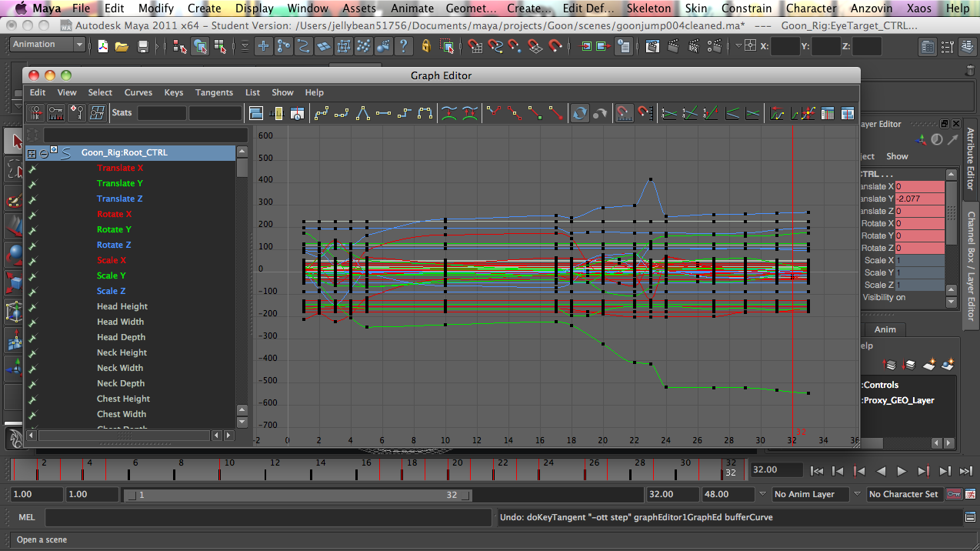Click the lattice deform keys tool icon

click(97, 113)
